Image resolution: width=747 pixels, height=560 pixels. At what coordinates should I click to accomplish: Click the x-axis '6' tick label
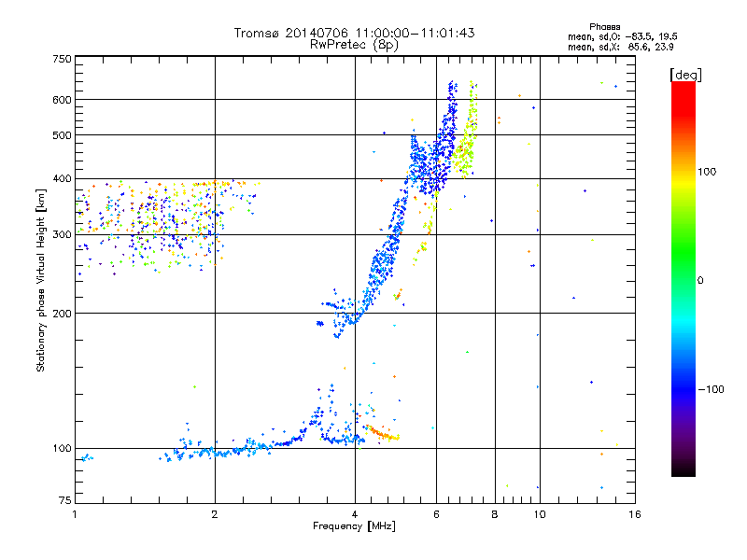[x=436, y=514]
